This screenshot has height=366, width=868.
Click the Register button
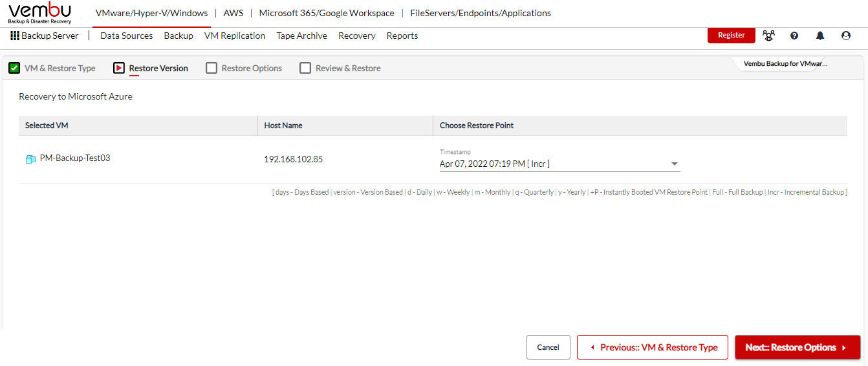732,36
